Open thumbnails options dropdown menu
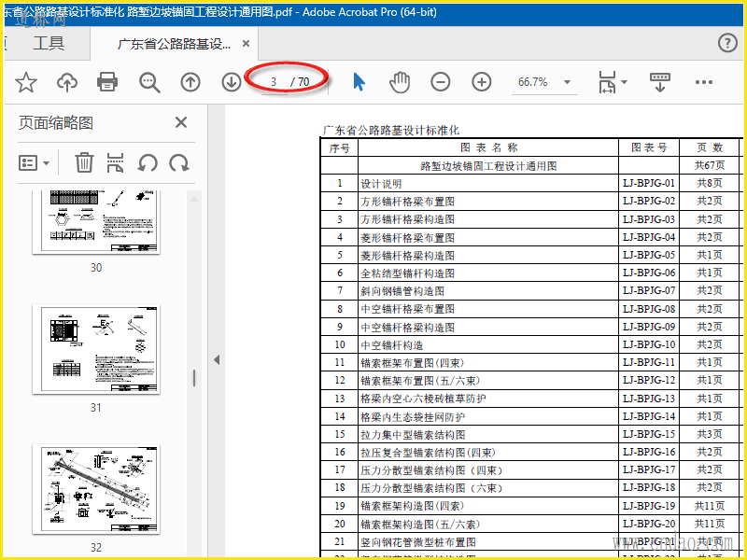The height and width of the screenshot is (560, 747). click(x=34, y=162)
